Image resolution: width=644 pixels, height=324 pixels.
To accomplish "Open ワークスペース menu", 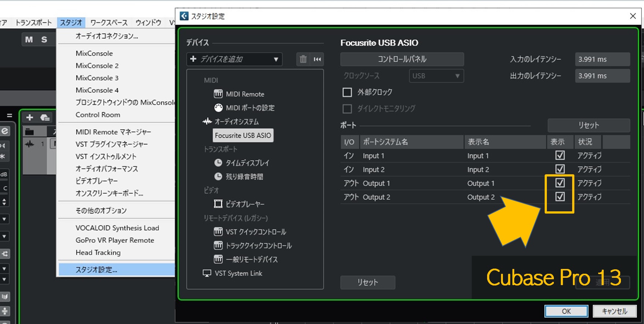I will pos(109,23).
